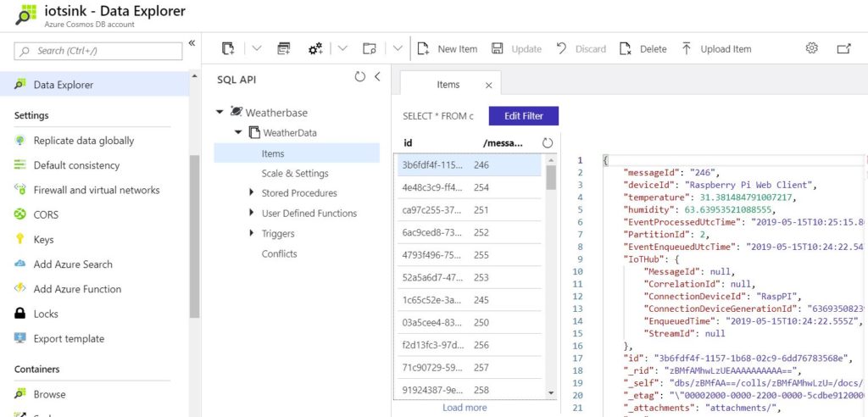Viewport: 868px width, 417px height.
Task: Click the items list scrollbar thumb
Action: tap(551, 178)
